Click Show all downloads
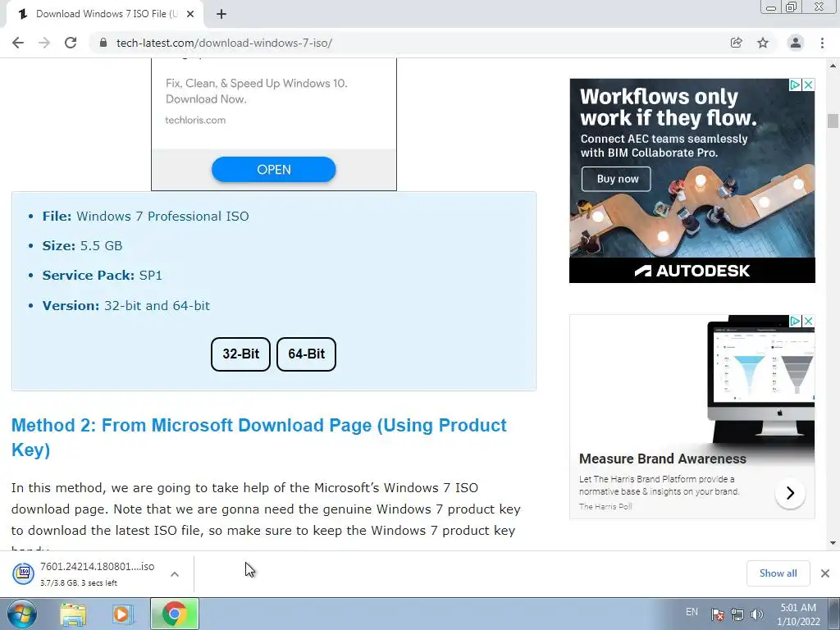The width and height of the screenshot is (840, 630). pyautogui.click(x=778, y=573)
